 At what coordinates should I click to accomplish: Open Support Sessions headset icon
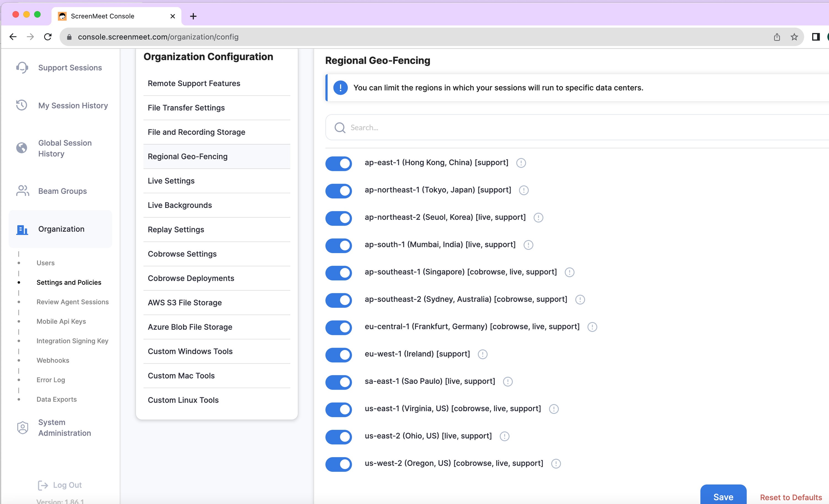22,68
